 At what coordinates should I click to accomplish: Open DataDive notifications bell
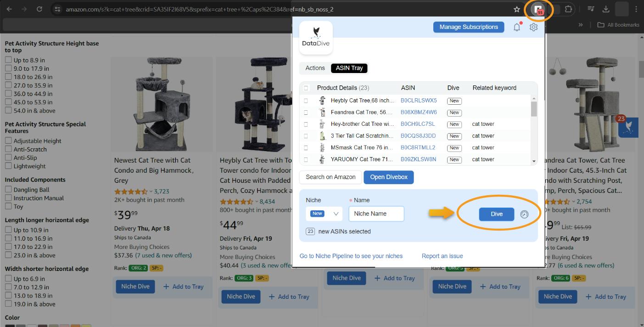[x=517, y=27]
